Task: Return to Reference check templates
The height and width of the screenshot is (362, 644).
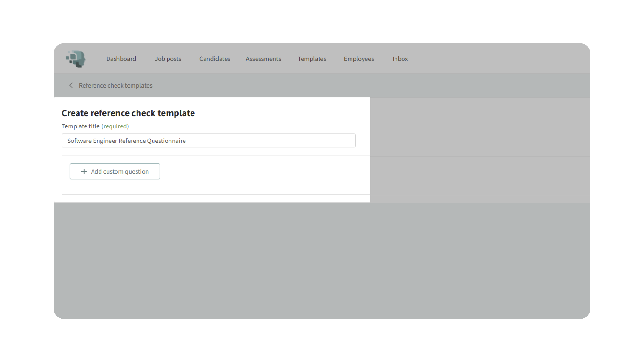Action: click(x=115, y=85)
